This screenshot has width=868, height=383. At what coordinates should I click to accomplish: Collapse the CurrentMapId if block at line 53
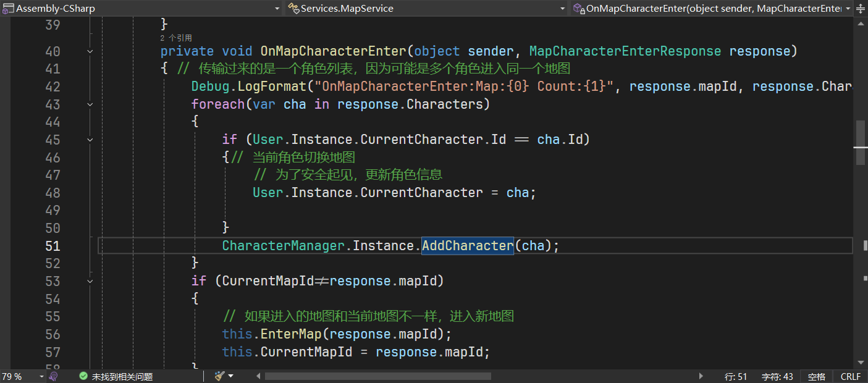tap(90, 282)
